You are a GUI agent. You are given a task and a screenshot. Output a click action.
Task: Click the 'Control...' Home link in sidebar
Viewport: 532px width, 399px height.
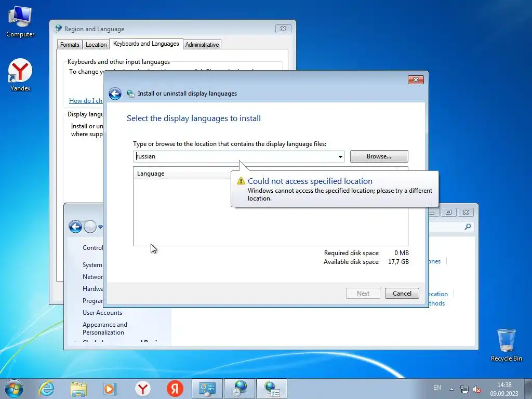click(x=92, y=248)
